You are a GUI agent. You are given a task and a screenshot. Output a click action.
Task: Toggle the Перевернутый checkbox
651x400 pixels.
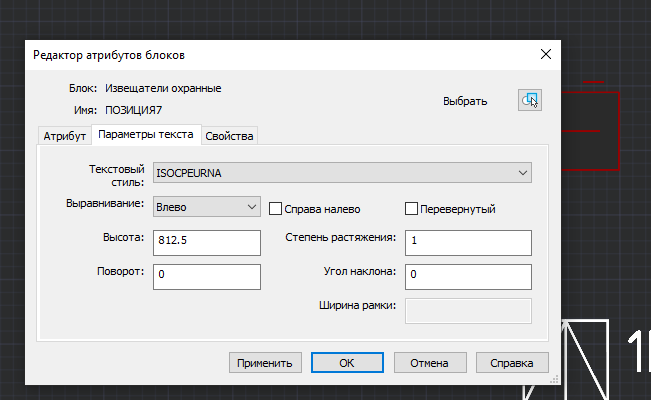point(411,209)
